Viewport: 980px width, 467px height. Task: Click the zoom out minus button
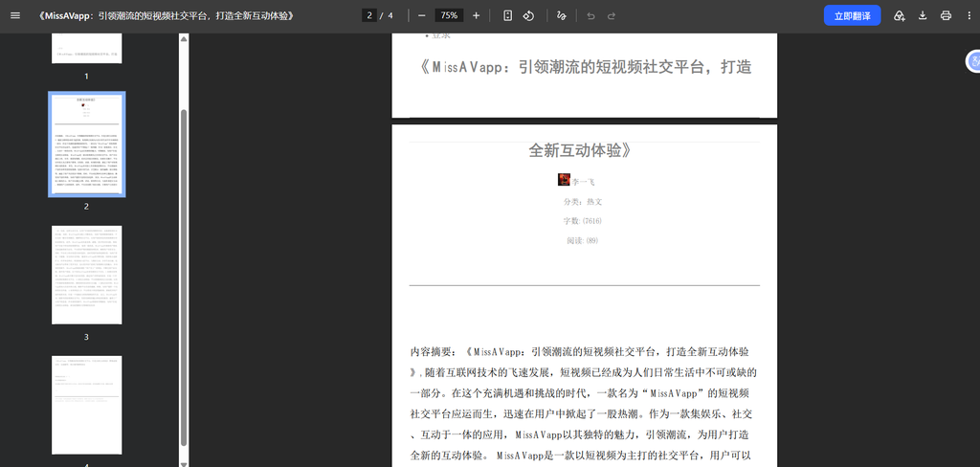pyautogui.click(x=421, y=15)
